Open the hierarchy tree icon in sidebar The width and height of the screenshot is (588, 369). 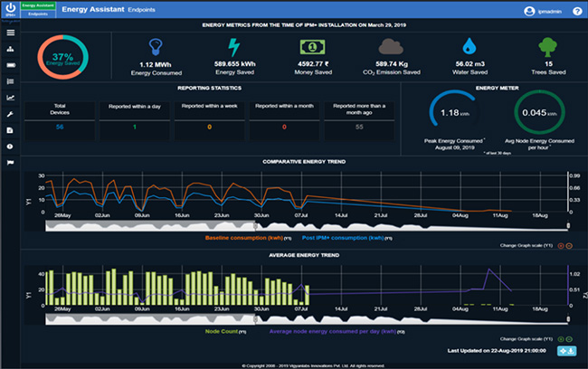coord(10,50)
